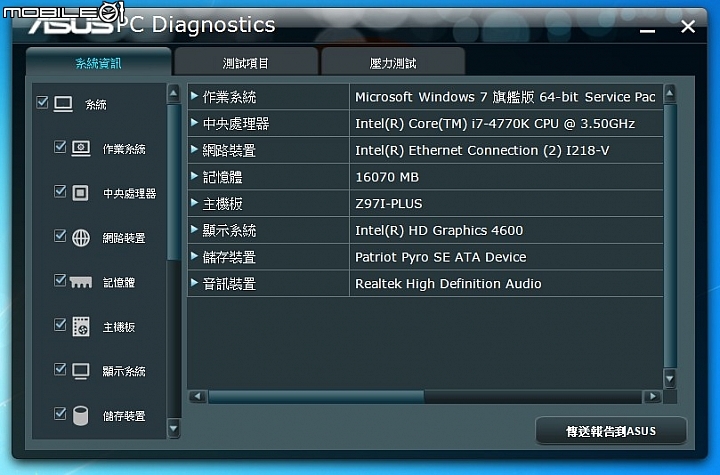Disable the 主機板 checkbox

[60, 324]
